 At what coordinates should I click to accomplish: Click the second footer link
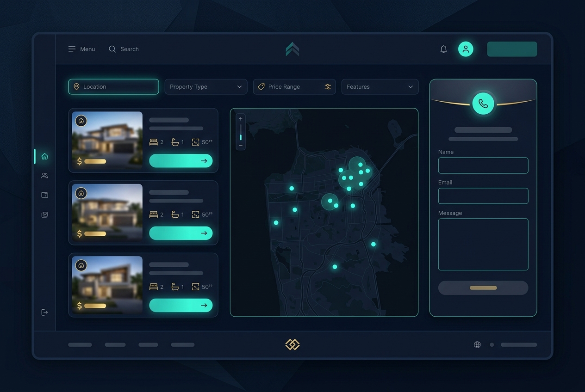pyautogui.click(x=115, y=344)
